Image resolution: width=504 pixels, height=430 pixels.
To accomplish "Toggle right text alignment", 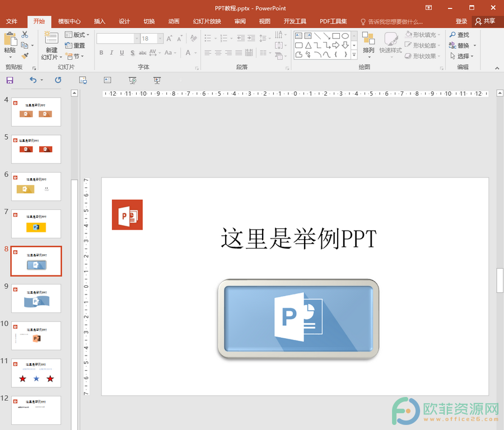I will [228, 53].
